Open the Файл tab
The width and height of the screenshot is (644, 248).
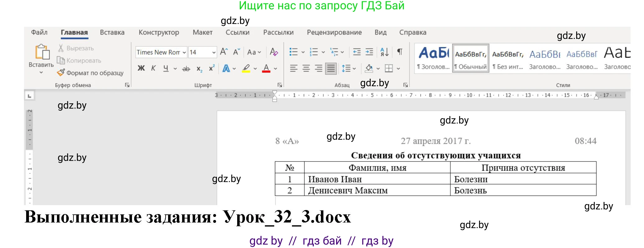point(39,32)
